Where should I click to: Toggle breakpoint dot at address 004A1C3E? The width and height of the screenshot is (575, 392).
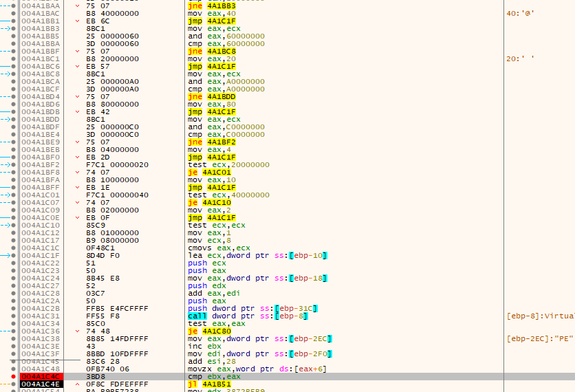pos(14,346)
